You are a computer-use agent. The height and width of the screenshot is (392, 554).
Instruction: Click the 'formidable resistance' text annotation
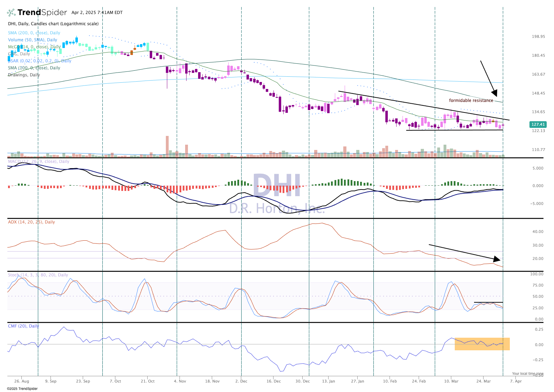pos(471,101)
